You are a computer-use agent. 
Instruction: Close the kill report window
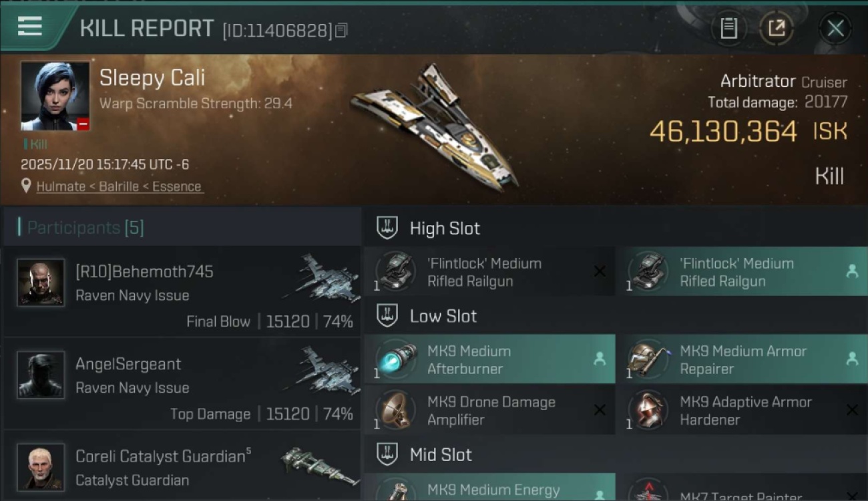click(x=835, y=28)
